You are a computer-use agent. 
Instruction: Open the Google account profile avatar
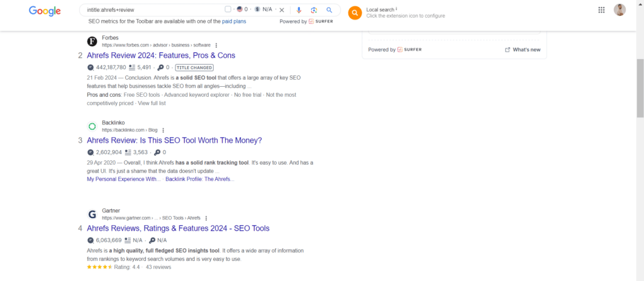[x=619, y=10]
